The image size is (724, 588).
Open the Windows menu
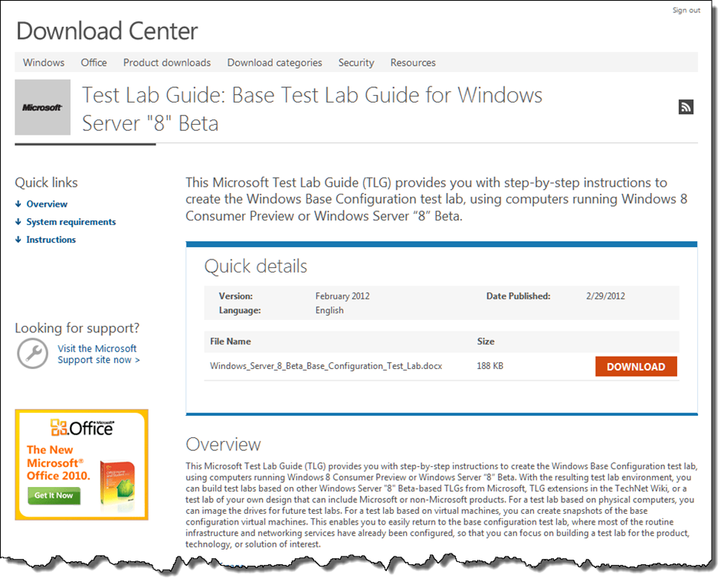(44, 63)
